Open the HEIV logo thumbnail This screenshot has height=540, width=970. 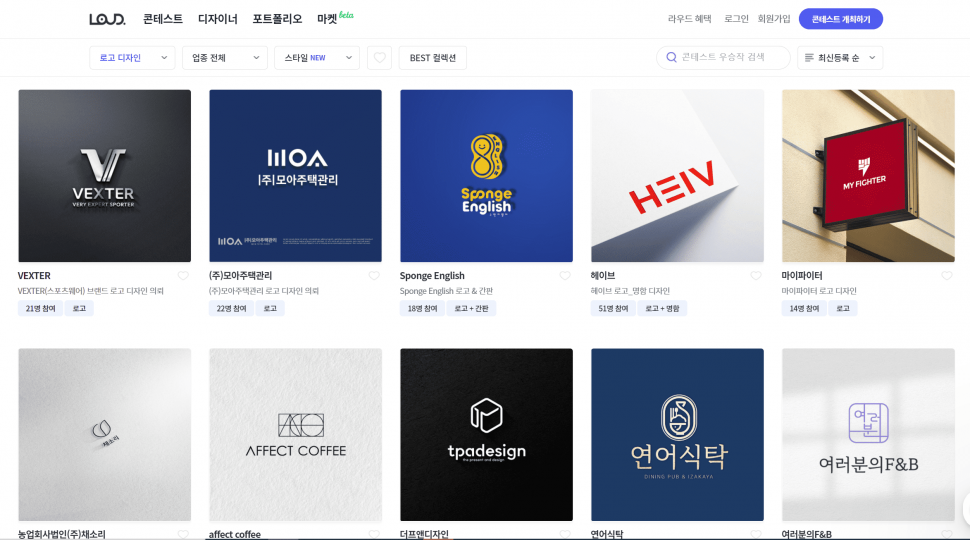pos(677,176)
